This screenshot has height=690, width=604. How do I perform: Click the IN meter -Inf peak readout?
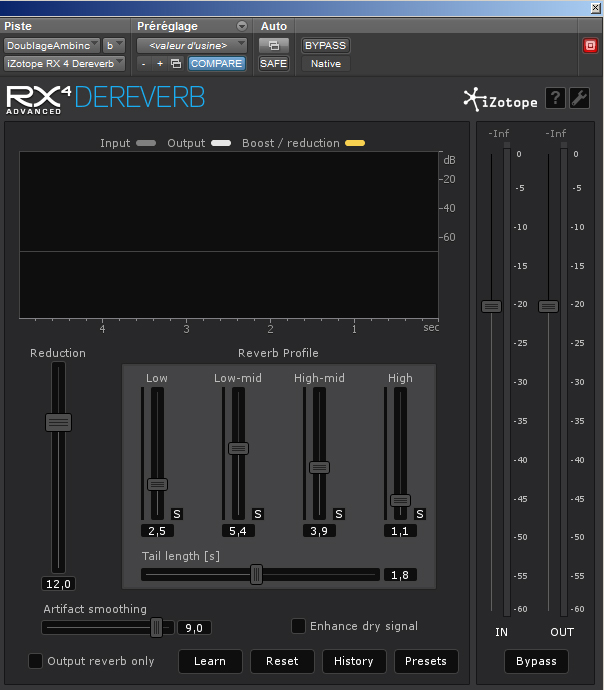point(499,133)
